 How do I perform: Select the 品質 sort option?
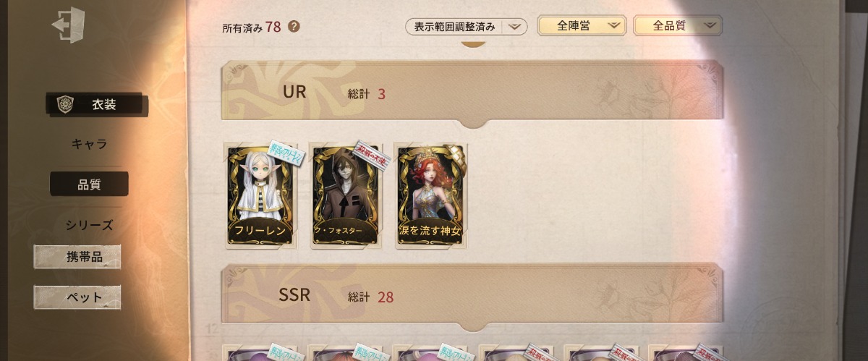(89, 184)
